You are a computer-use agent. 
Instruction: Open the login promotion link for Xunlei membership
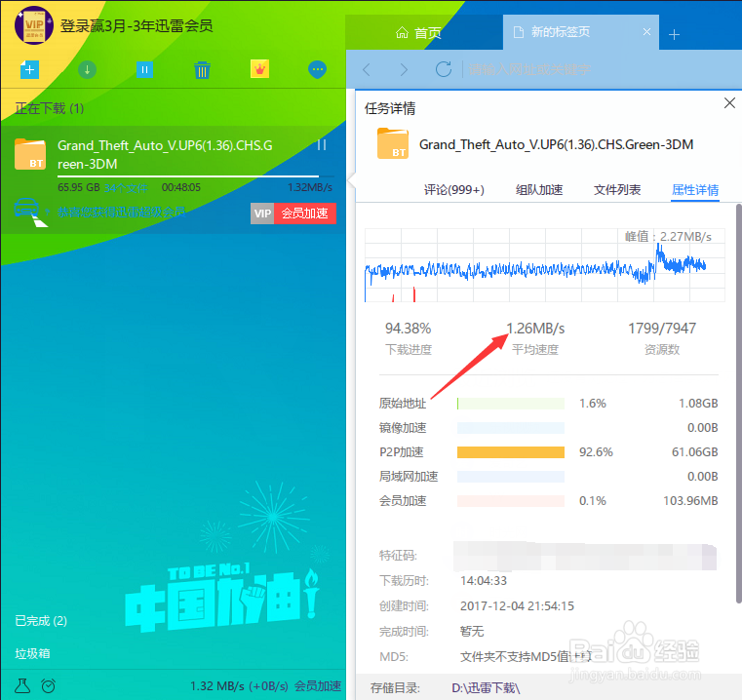click(137, 26)
